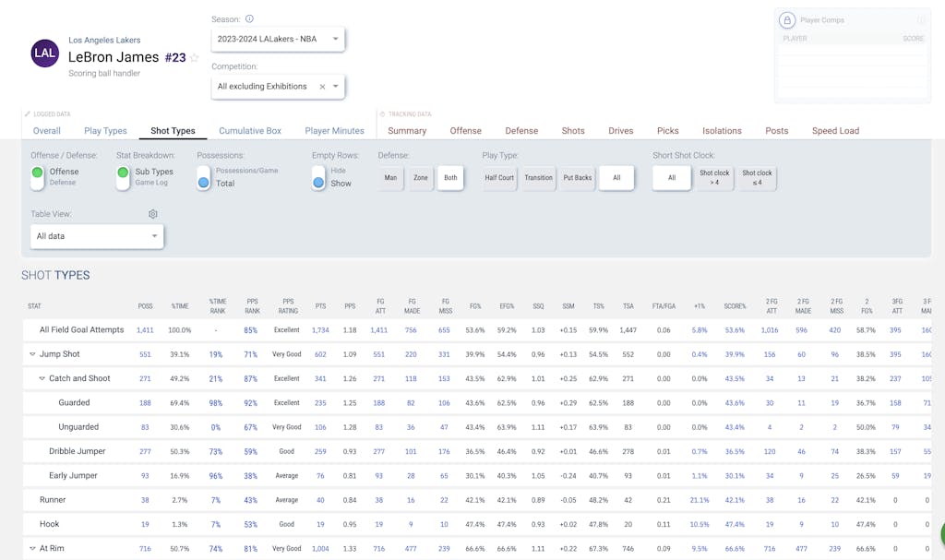Viewport: 945px width, 560px height.
Task: Open the Table View dropdown
Action: (97, 236)
